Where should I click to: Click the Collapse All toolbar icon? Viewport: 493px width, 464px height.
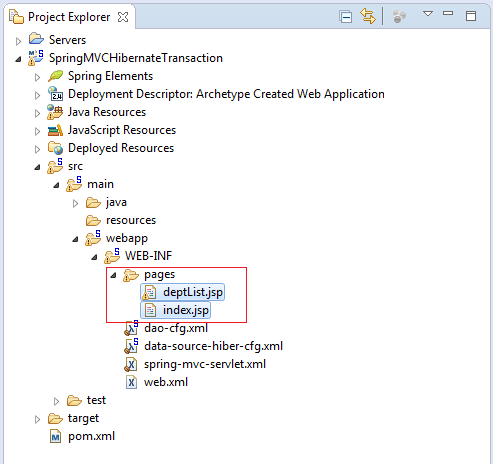(345, 17)
